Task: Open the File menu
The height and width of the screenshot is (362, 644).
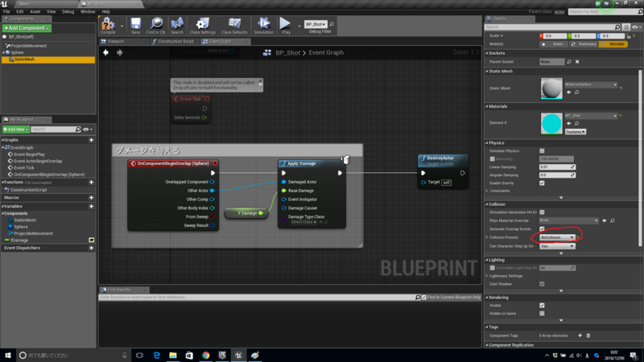Action: pos(6,11)
